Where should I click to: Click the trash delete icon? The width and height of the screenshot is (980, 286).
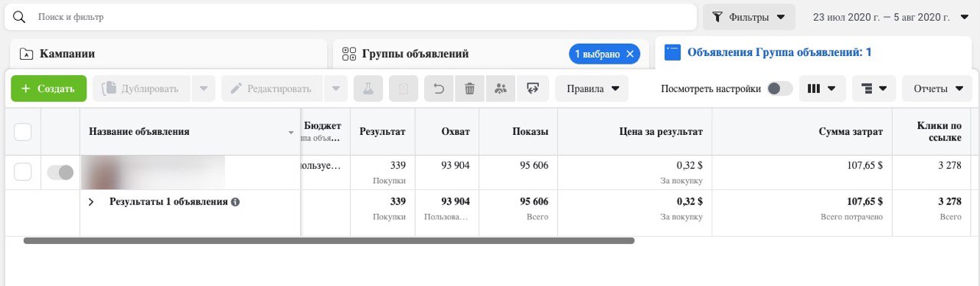point(470,89)
